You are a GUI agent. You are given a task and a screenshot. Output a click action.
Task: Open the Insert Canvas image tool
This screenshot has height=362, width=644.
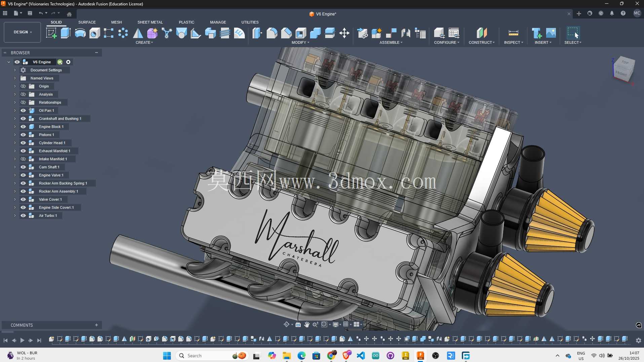[x=551, y=33]
